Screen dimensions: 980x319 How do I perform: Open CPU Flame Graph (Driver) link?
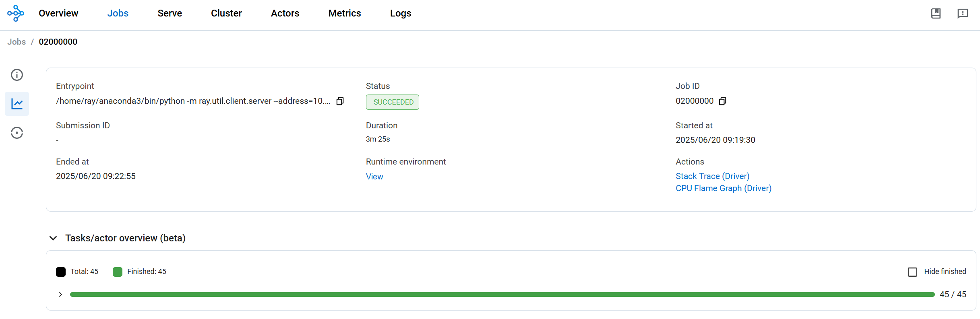tap(723, 188)
